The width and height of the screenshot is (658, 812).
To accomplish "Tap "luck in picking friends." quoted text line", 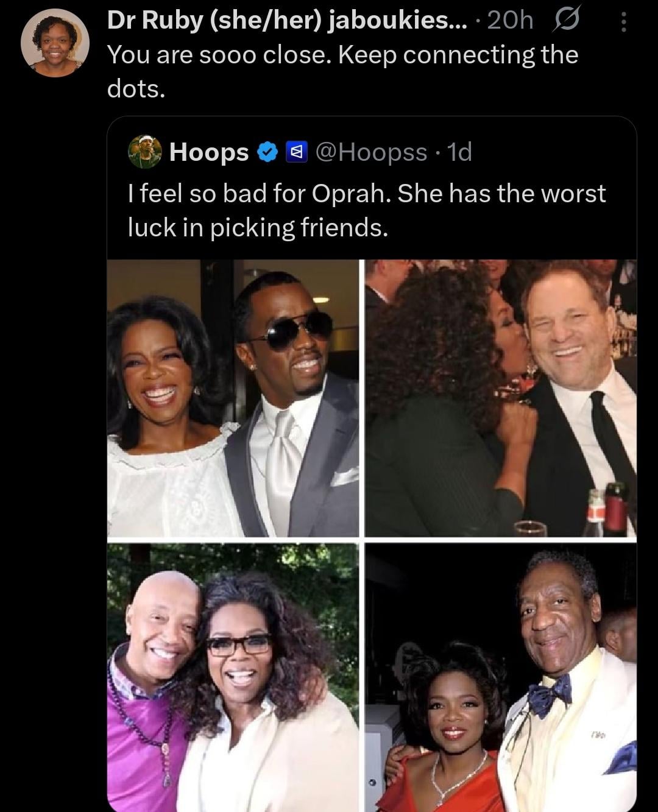I will (x=258, y=228).
